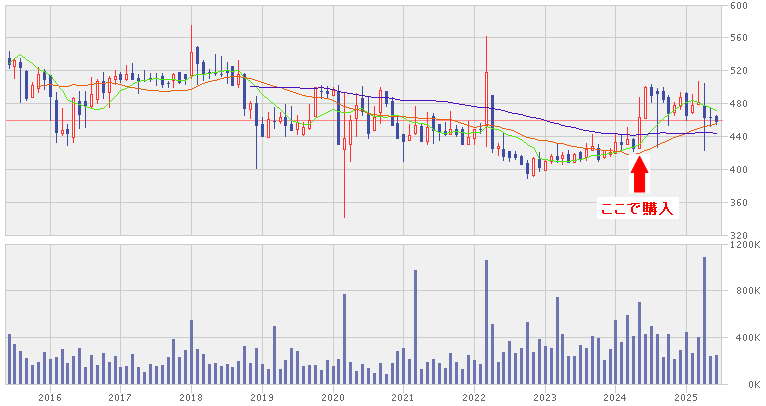The image size is (766, 406).
Task: Select the 2019 year label below the chart
Action: [262, 397]
